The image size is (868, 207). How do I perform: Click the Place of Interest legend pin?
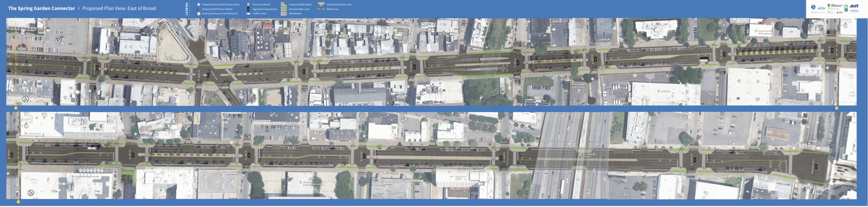tap(248, 5)
